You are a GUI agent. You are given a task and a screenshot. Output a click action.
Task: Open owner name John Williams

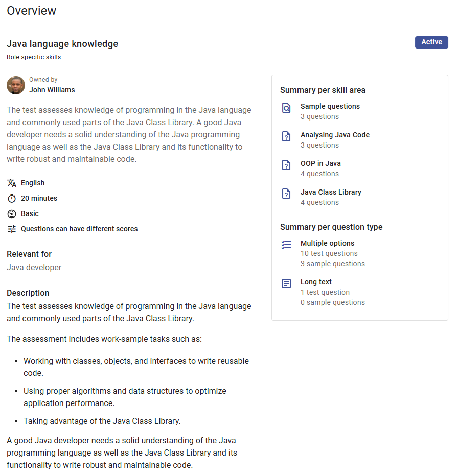52,90
